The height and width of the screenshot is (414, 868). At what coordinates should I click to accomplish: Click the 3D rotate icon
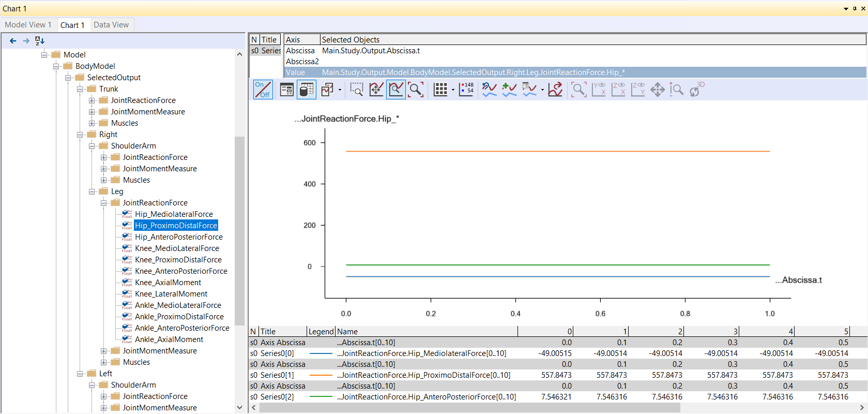tap(696, 90)
